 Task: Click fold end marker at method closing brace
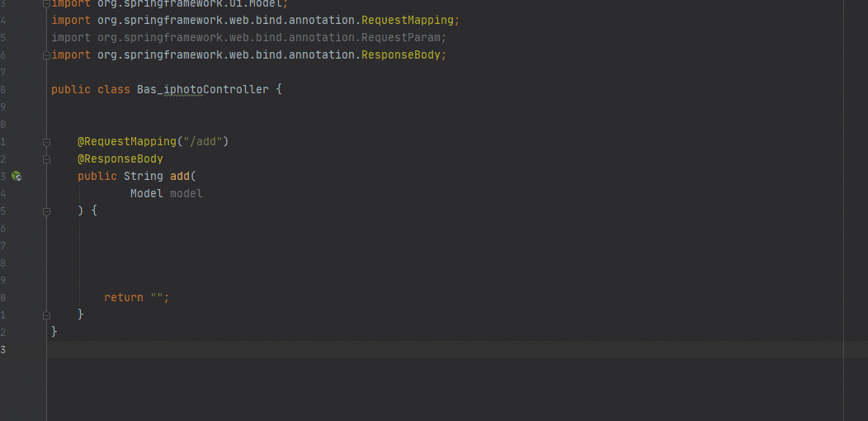46,315
